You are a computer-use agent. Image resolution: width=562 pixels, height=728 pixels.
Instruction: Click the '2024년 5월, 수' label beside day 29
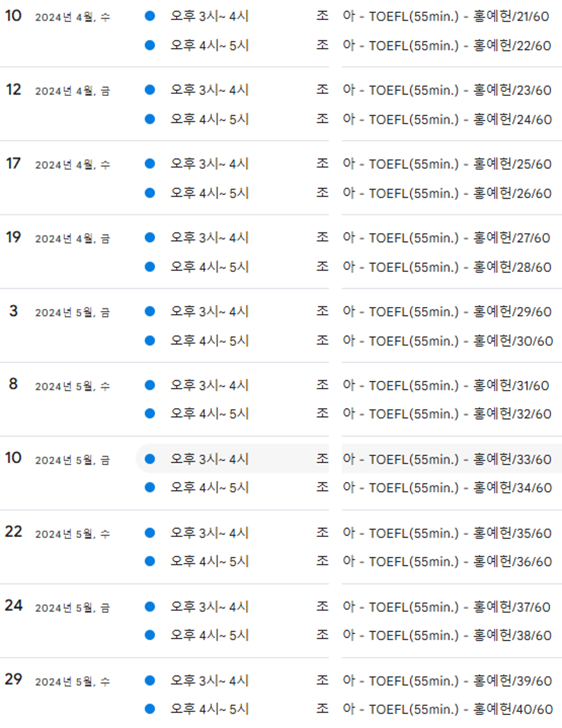tap(73, 681)
